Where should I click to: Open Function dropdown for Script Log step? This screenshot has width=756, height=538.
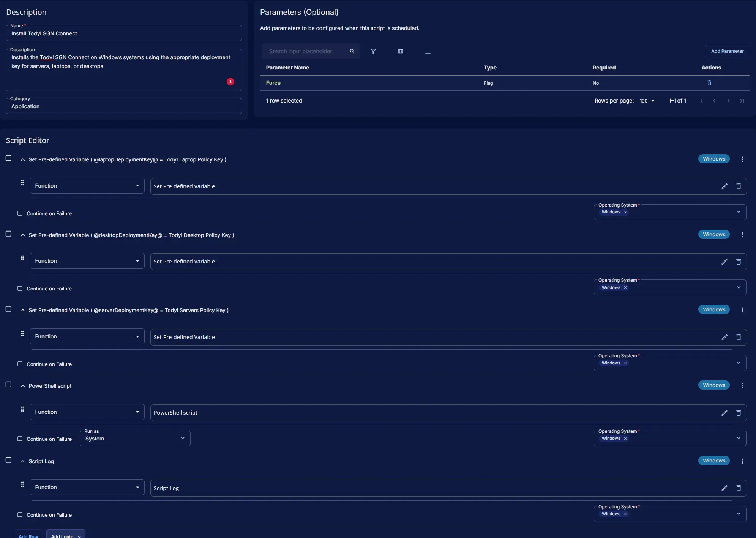(x=87, y=487)
